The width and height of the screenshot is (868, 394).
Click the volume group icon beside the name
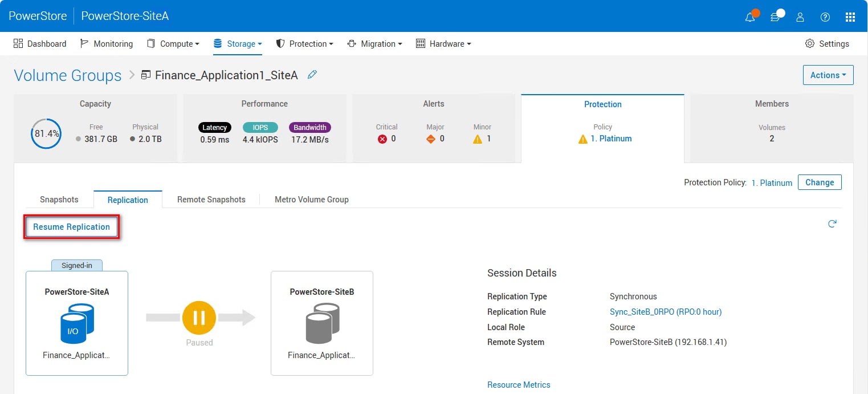click(x=146, y=75)
